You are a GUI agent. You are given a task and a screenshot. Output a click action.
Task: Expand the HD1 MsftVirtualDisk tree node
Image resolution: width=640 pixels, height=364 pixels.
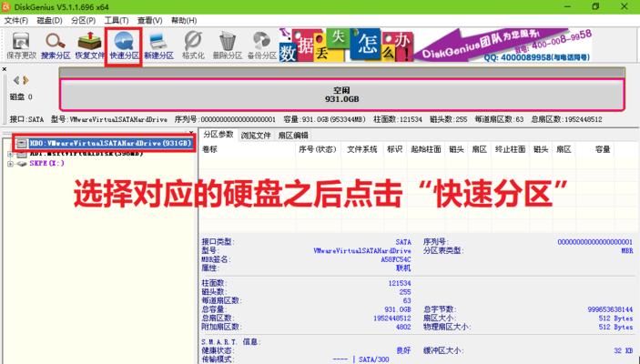10,154
